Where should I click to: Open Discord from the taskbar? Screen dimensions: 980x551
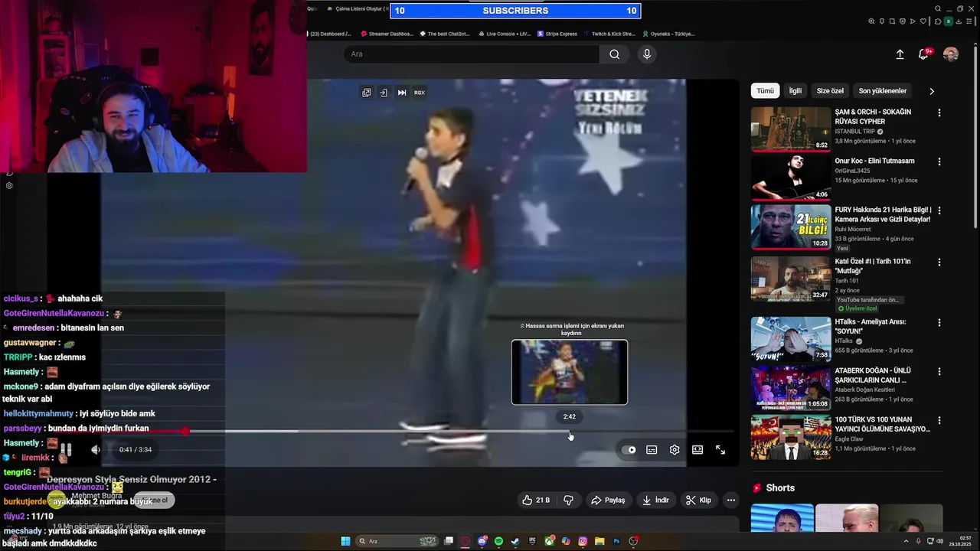(482, 541)
